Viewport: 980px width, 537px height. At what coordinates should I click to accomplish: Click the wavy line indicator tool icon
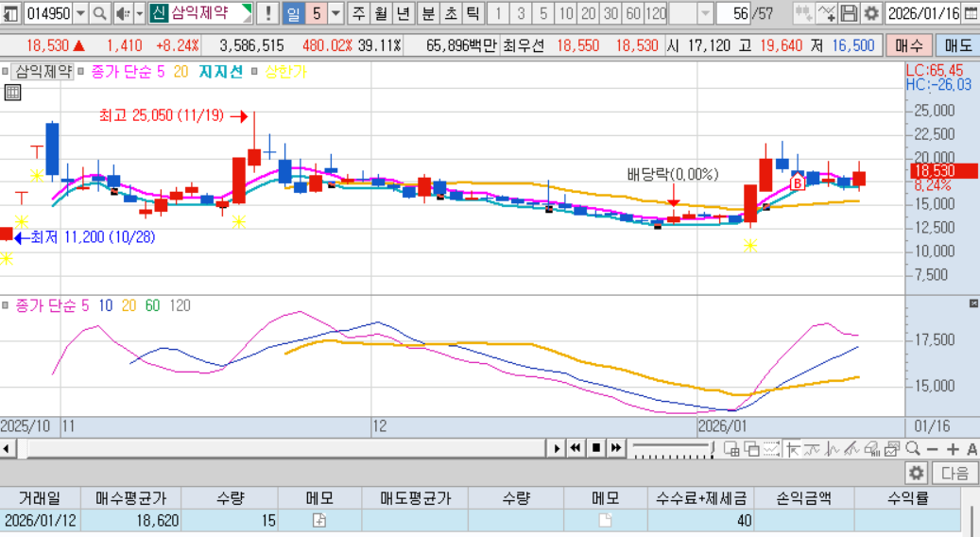click(x=812, y=449)
